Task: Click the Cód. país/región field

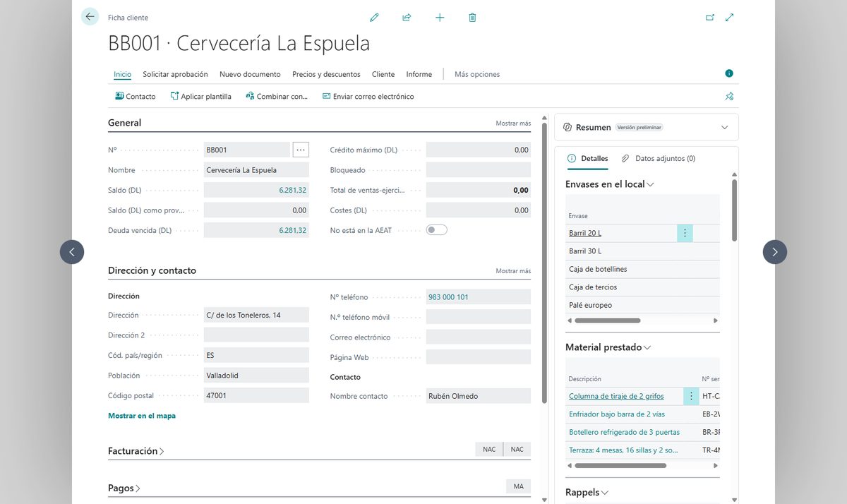Action: 256,355
